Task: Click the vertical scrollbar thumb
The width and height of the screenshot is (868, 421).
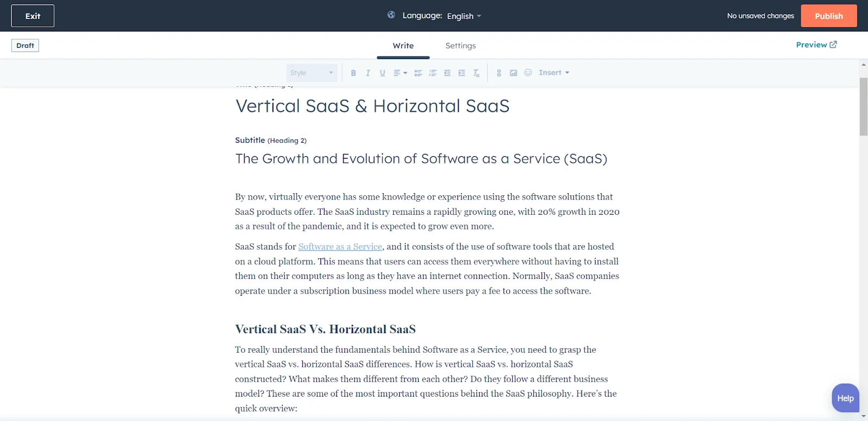Action: [864, 107]
